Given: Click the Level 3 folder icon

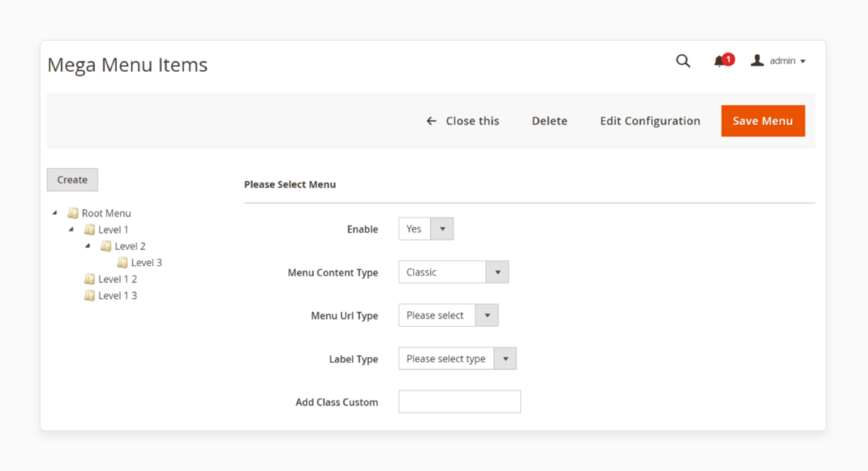Looking at the screenshot, I should tap(122, 263).
